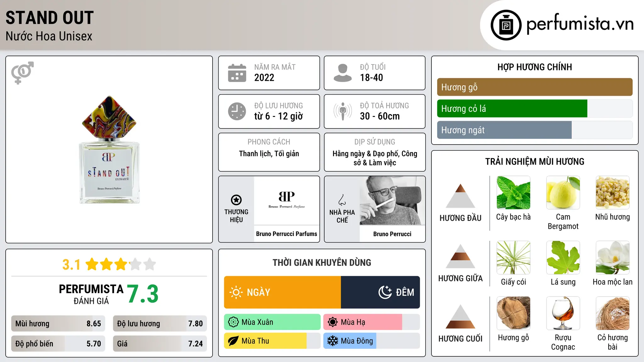Image resolution: width=644 pixels, height=362 pixels.
Task: Click the middle-note pyramid icon above Hương giữa
Action: tap(460, 256)
